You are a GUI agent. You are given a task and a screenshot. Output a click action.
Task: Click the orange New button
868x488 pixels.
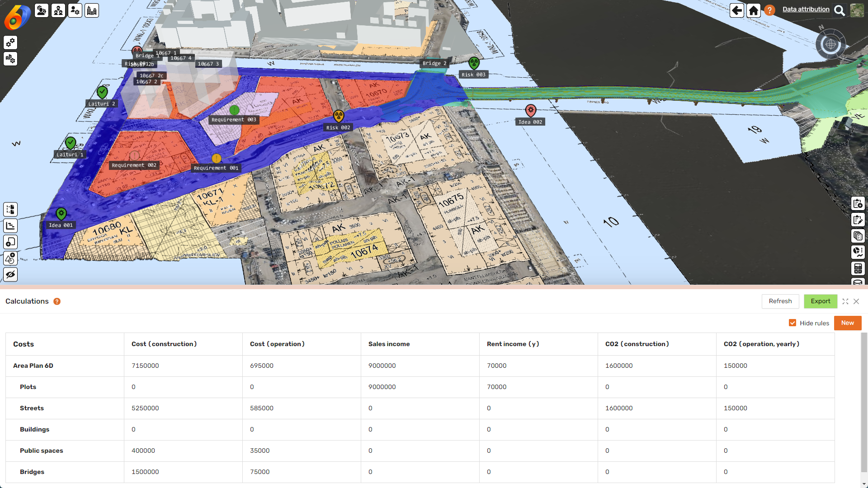(848, 323)
